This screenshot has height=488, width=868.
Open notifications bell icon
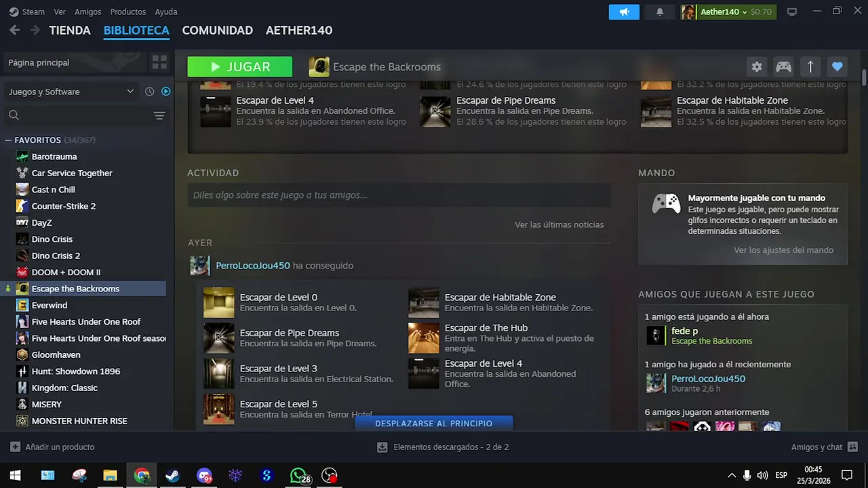coord(660,12)
